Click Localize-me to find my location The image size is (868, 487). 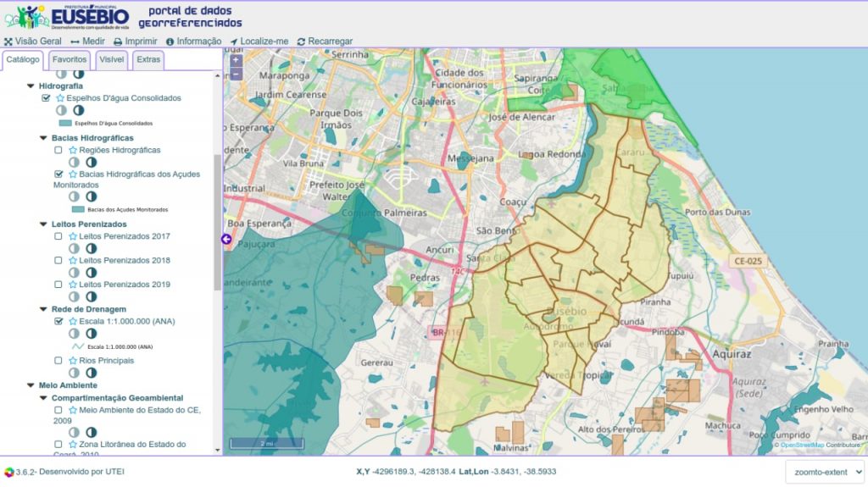click(x=259, y=42)
